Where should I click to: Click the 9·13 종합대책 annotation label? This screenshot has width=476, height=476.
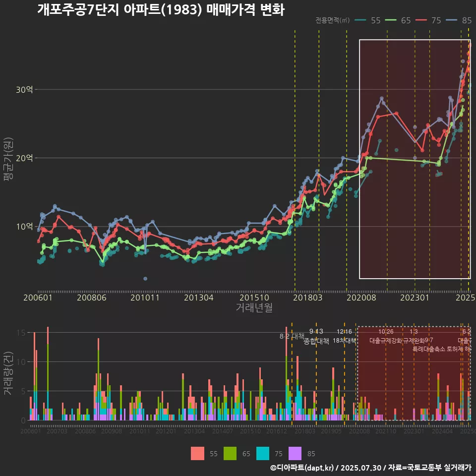tap(316, 336)
